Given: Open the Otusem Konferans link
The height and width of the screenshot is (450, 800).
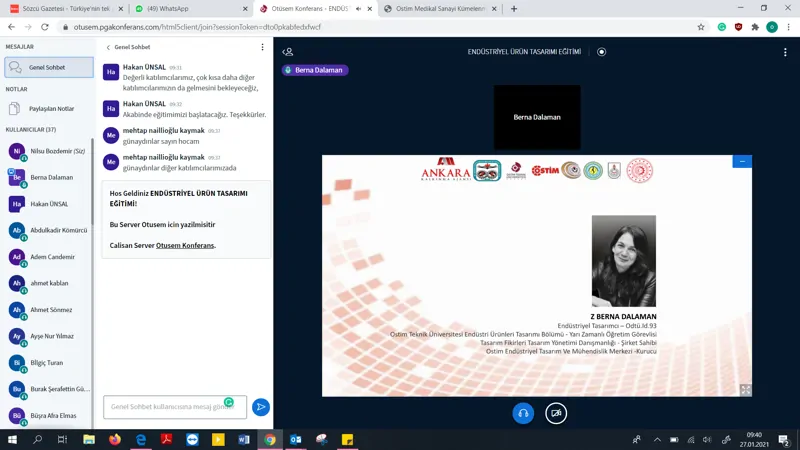Looking at the screenshot, I should click(x=185, y=245).
